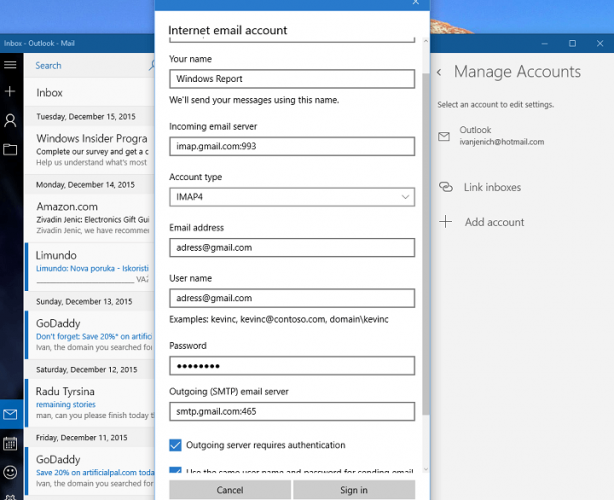
Task: Click the Outlook account envelope icon
Action: [x=444, y=136]
